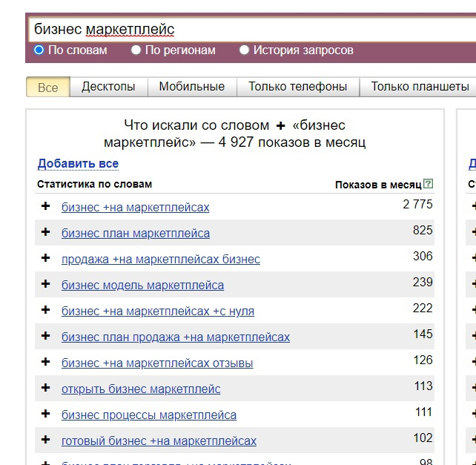
Task: Open query 'бизнес процессы маркетплейса'
Action: point(149,415)
